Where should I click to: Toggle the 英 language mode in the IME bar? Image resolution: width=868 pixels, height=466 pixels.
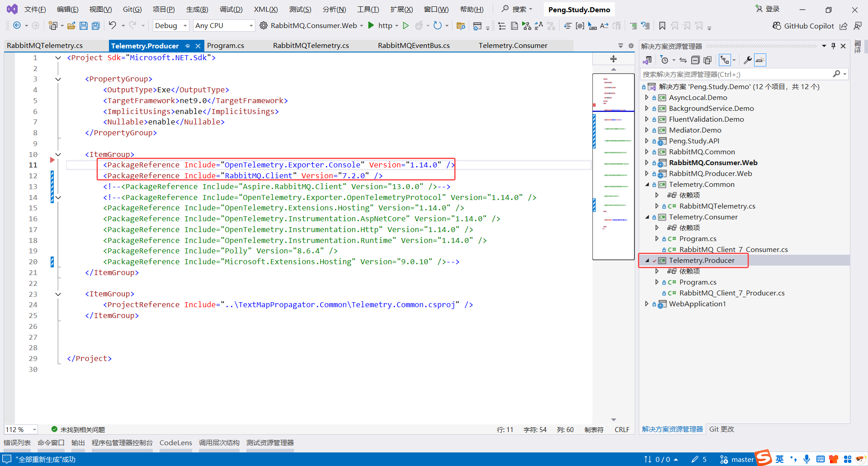[780, 459]
